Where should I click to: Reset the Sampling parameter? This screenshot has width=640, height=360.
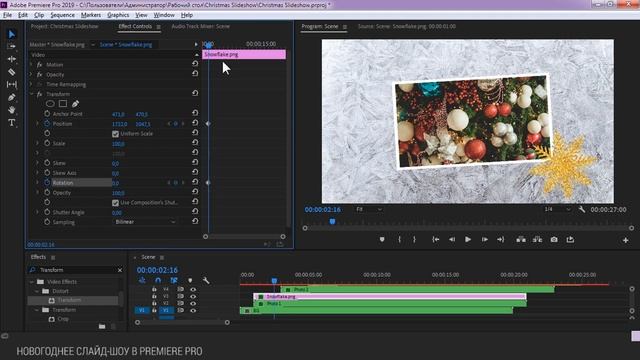click(195, 221)
